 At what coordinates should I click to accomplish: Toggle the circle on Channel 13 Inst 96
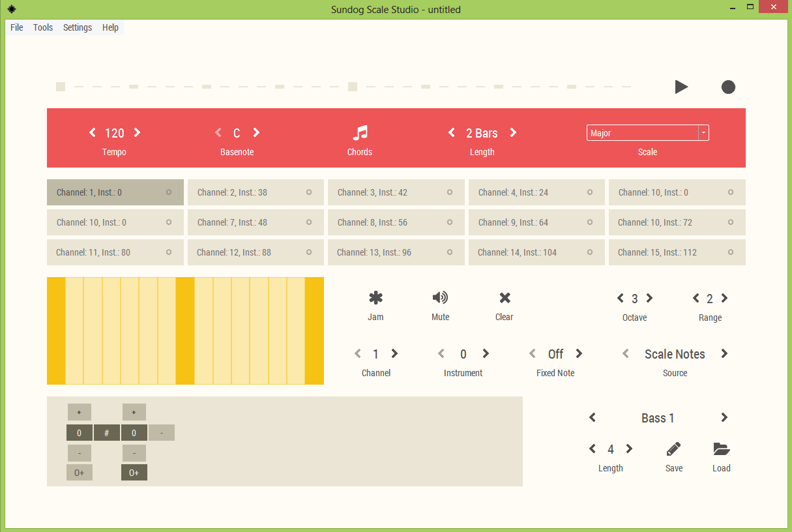450,252
